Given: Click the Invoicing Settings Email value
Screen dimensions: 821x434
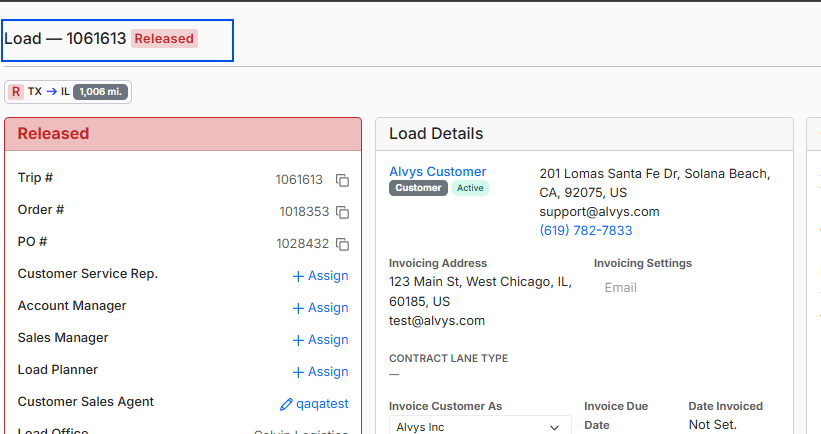Looking at the screenshot, I should point(620,287).
